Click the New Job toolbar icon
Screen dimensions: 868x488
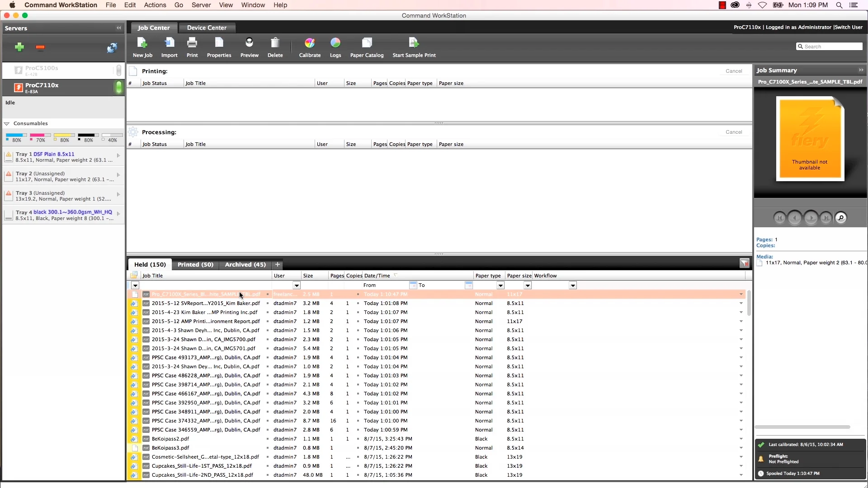pyautogui.click(x=142, y=43)
